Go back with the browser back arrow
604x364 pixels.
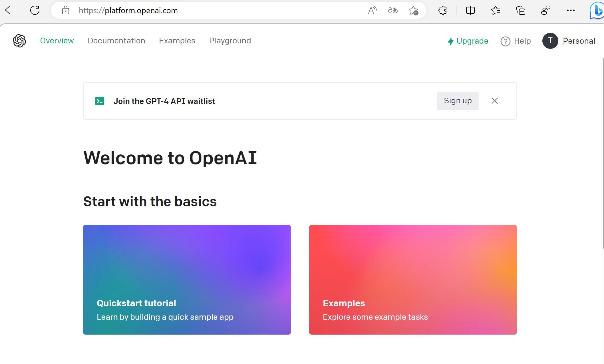10,10
